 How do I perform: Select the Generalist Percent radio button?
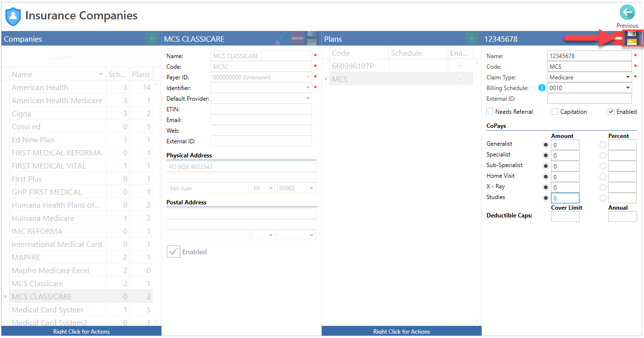tap(603, 145)
